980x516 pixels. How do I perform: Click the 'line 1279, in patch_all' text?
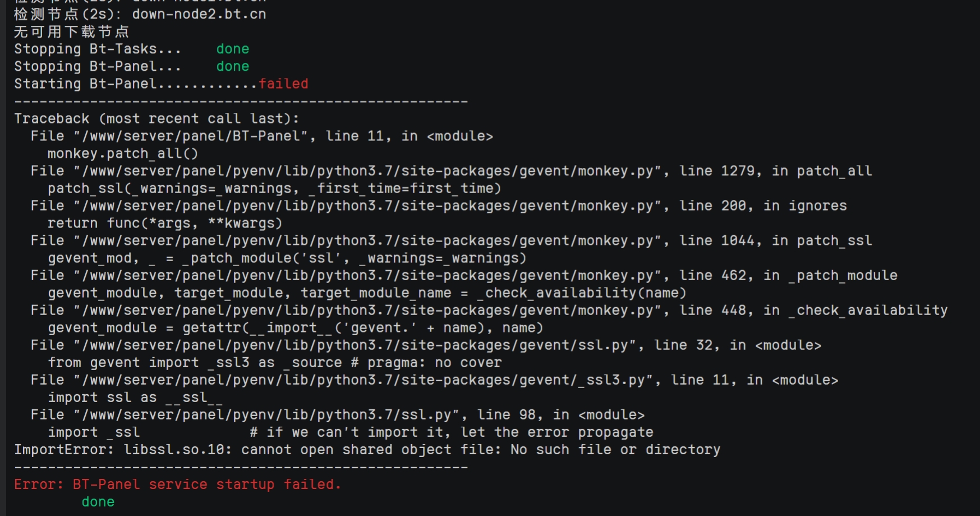pos(776,171)
